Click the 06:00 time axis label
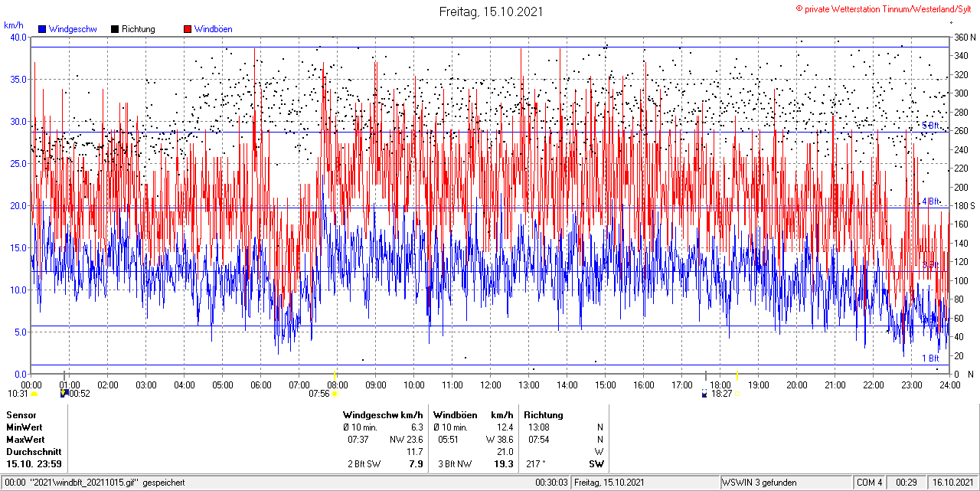The height and width of the screenshot is (491, 980). pos(261,385)
